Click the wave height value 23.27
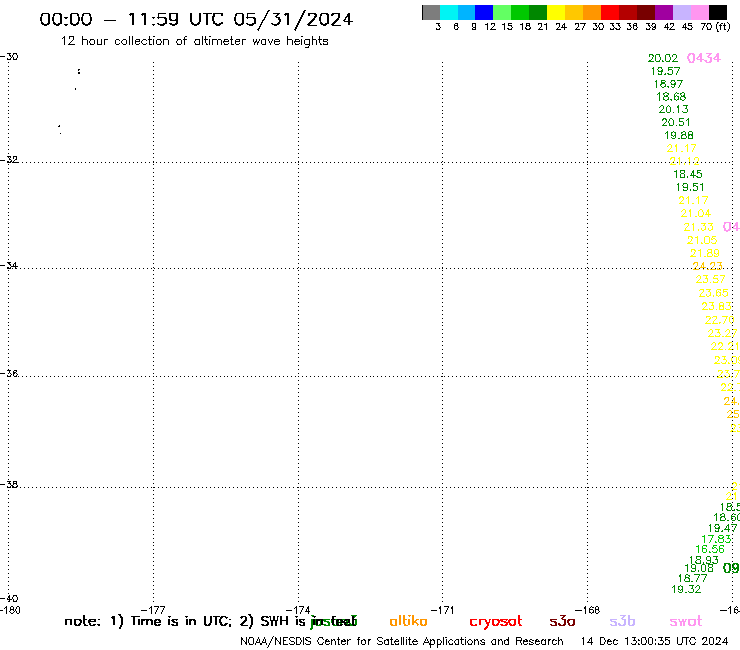The height and width of the screenshot is (650, 740). coord(723,333)
